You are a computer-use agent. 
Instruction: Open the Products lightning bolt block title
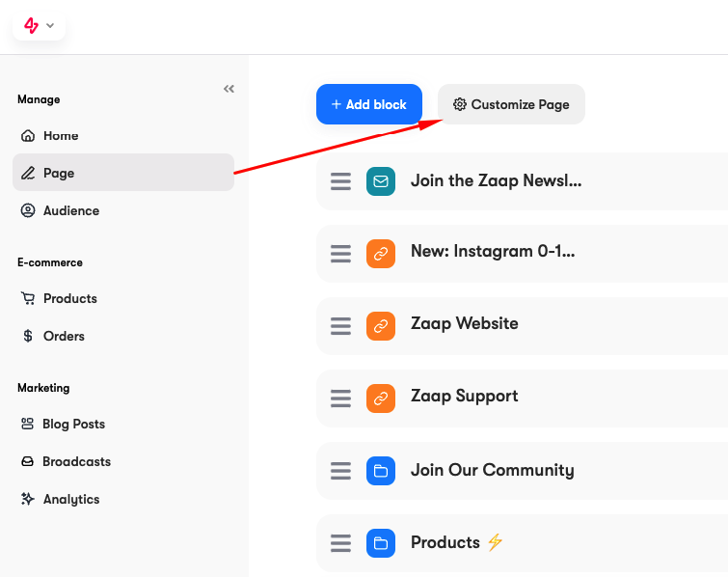click(457, 542)
